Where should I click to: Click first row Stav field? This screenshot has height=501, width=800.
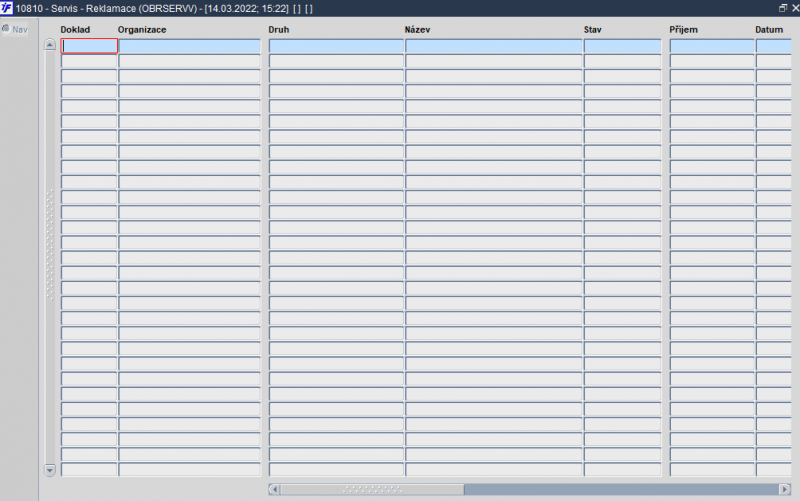point(622,46)
